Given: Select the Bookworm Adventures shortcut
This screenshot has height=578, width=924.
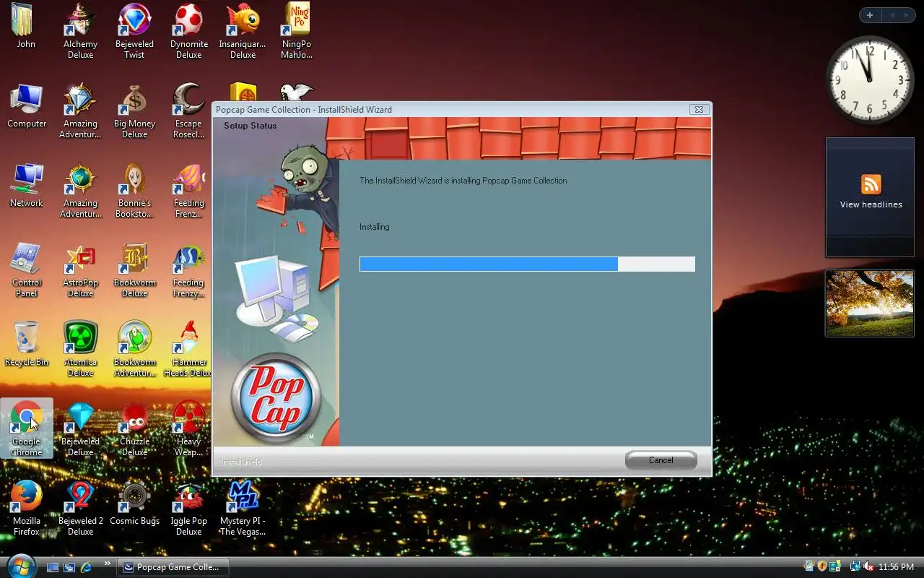Looking at the screenshot, I should (134, 349).
